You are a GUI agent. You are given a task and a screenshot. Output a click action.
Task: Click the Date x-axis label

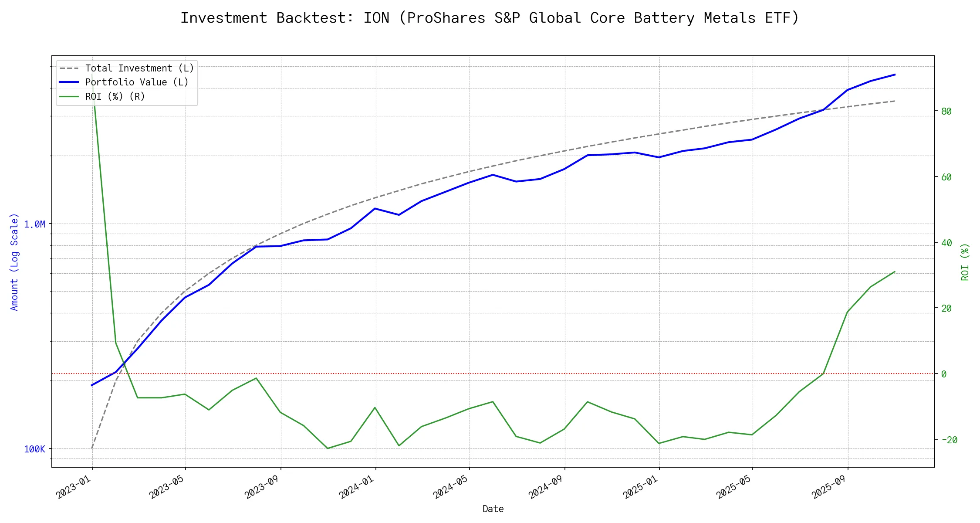click(493, 509)
